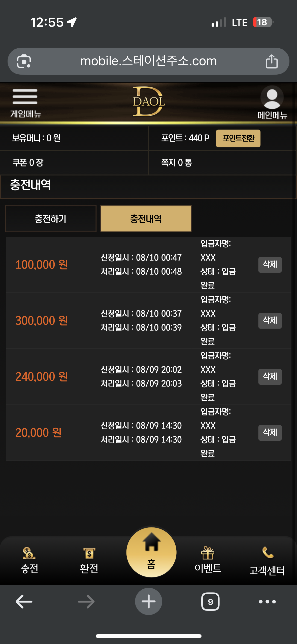Switch to the 충전하기 tab
The height and width of the screenshot is (644, 297).
pyautogui.click(x=51, y=219)
